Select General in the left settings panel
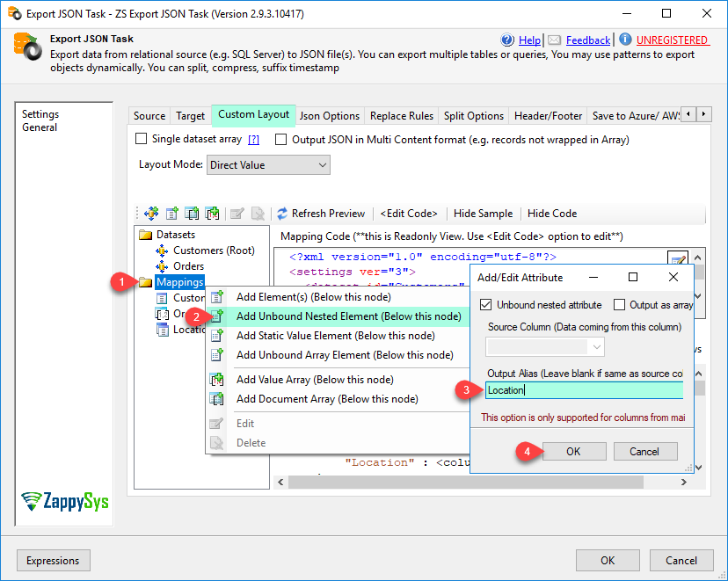The image size is (728, 581). pyautogui.click(x=40, y=127)
